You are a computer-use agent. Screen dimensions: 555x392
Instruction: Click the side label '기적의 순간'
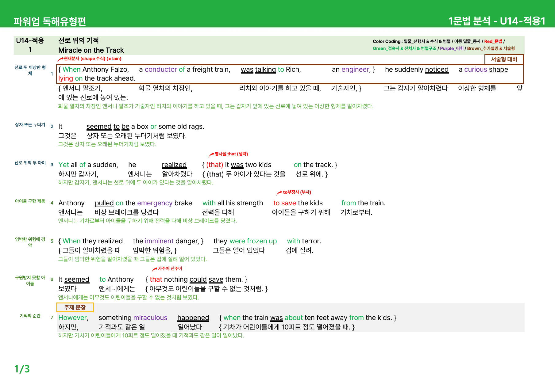(30, 316)
